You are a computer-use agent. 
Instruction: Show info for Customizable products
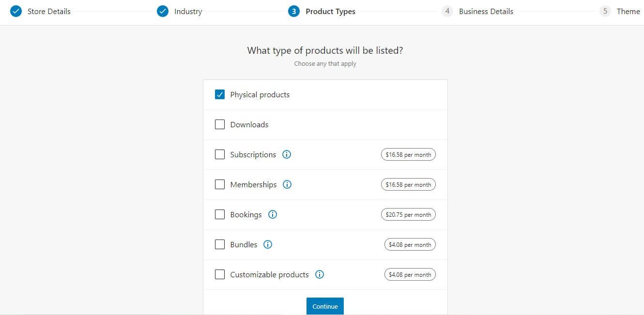tap(320, 275)
